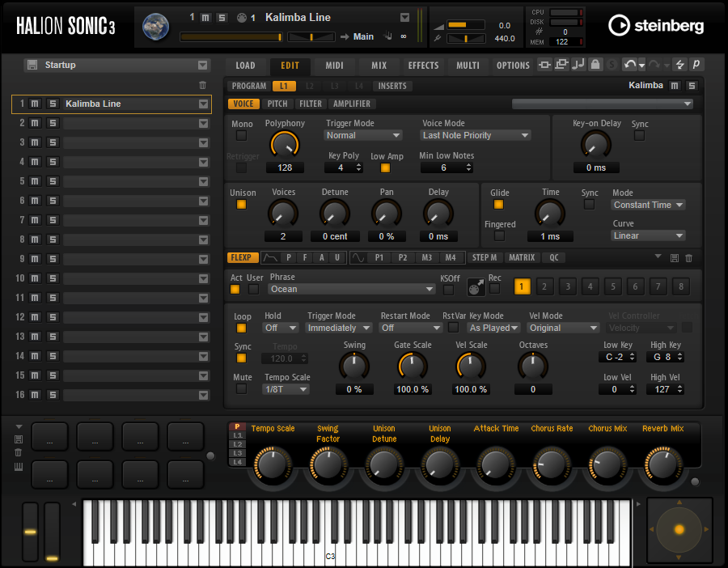Click the MIDI reset lightning icon

pyautogui.click(x=679, y=65)
